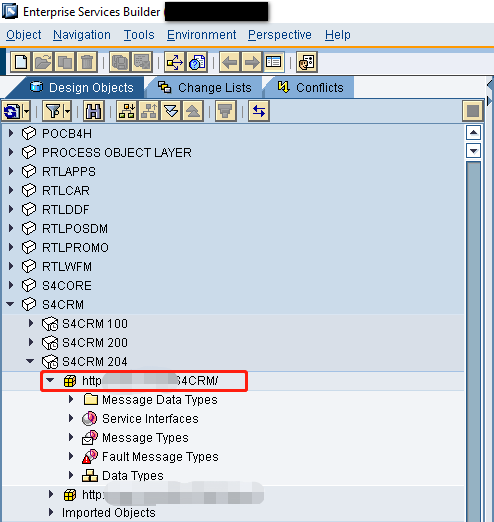Expand the Message Data Types folder

pos(71,399)
